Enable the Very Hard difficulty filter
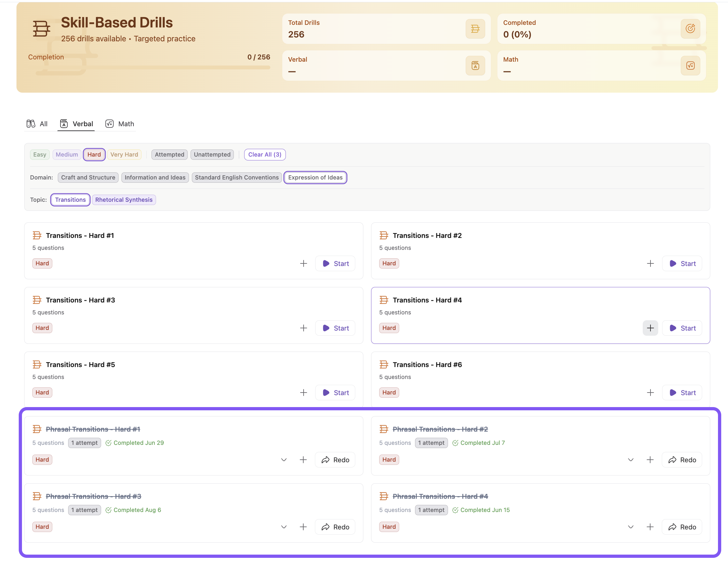The image size is (728, 563). click(x=124, y=155)
